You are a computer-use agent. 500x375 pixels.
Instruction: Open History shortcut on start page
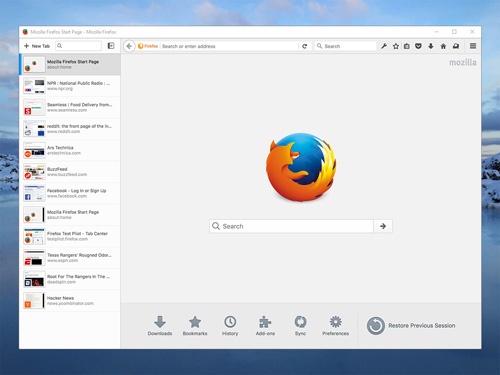tap(230, 325)
